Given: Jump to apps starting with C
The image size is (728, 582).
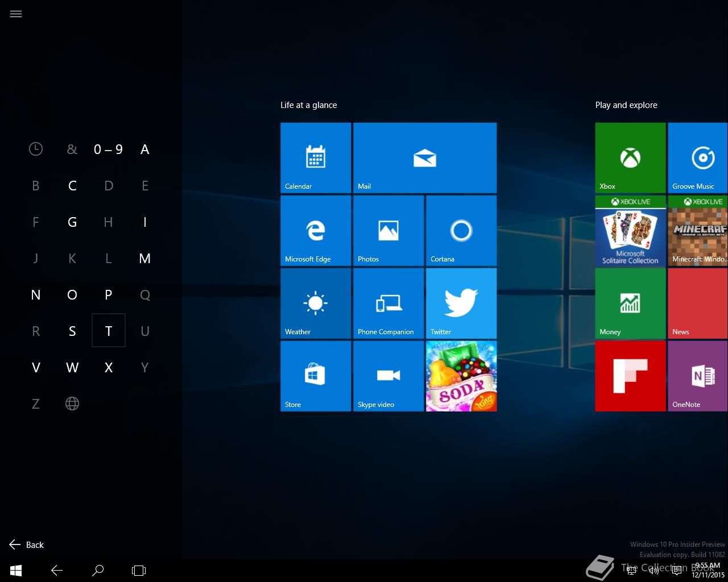Looking at the screenshot, I should tap(72, 186).
